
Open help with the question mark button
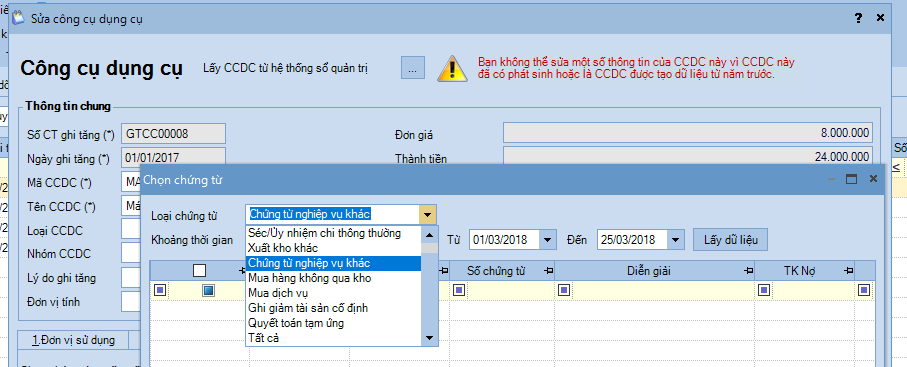[858, 18]
